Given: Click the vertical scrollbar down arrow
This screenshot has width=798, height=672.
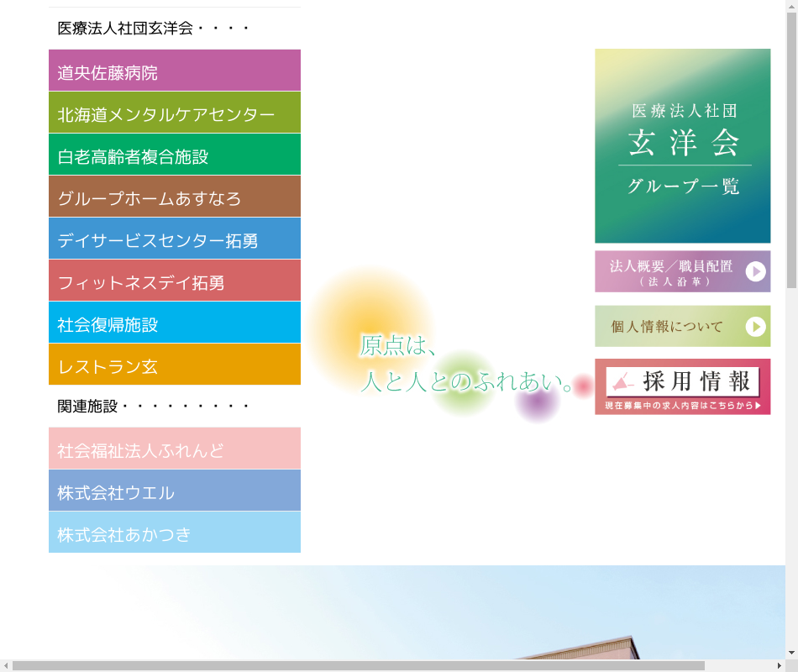Looking at the screenshot, I should click(791, 653).
